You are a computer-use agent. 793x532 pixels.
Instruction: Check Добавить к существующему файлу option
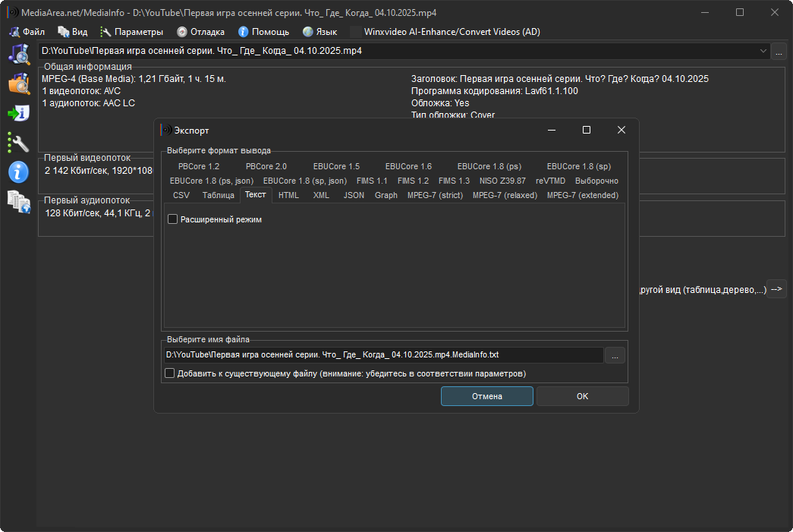pos(169,373)
